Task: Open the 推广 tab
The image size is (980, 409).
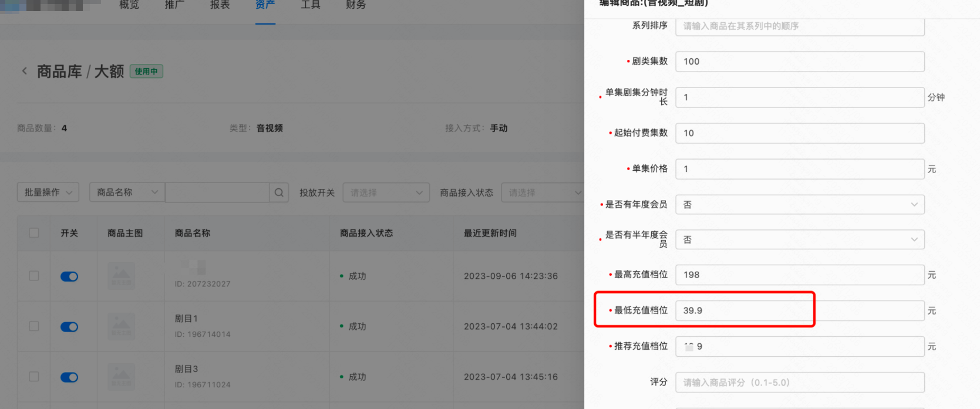Action: pos(174,5)
